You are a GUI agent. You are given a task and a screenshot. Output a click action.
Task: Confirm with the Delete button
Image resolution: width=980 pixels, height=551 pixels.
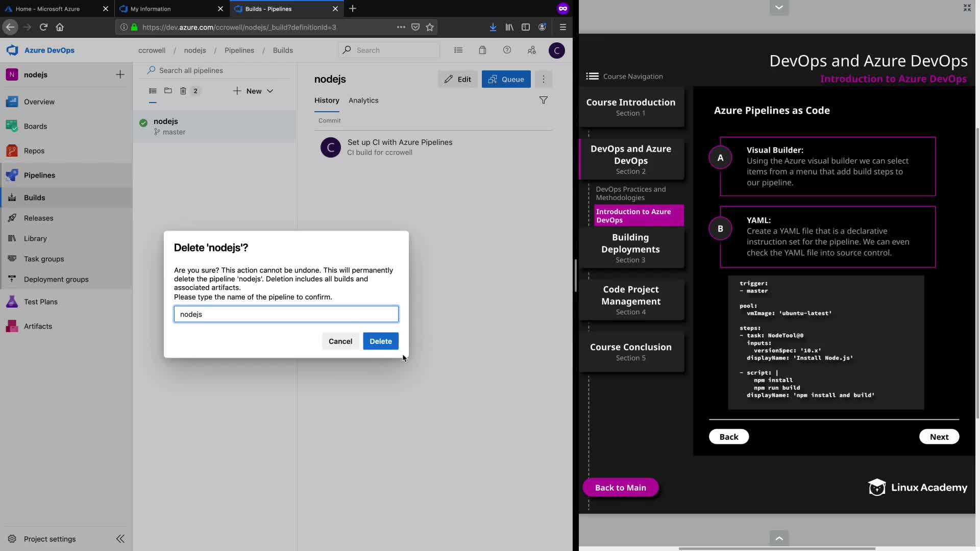[x=380, y=341]
